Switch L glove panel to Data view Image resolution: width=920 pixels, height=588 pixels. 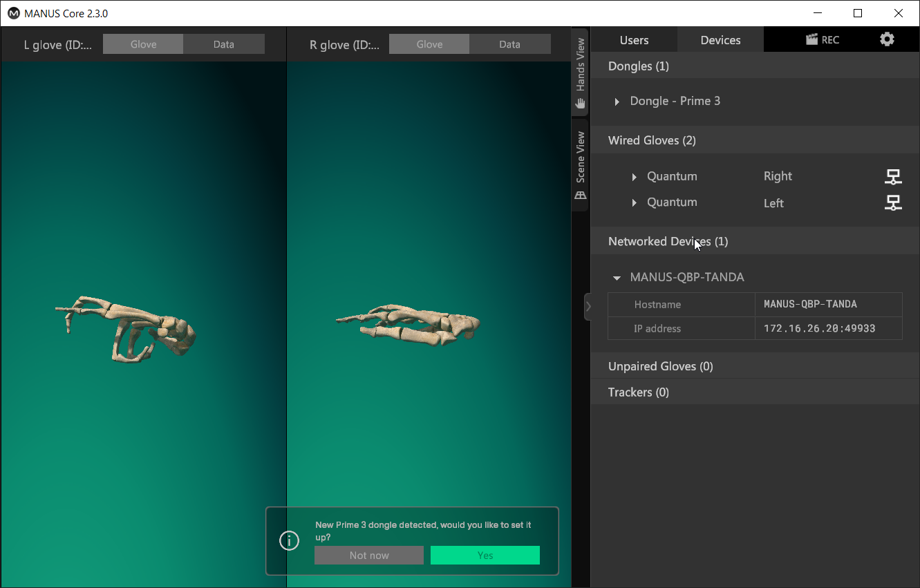pos(223,44)
